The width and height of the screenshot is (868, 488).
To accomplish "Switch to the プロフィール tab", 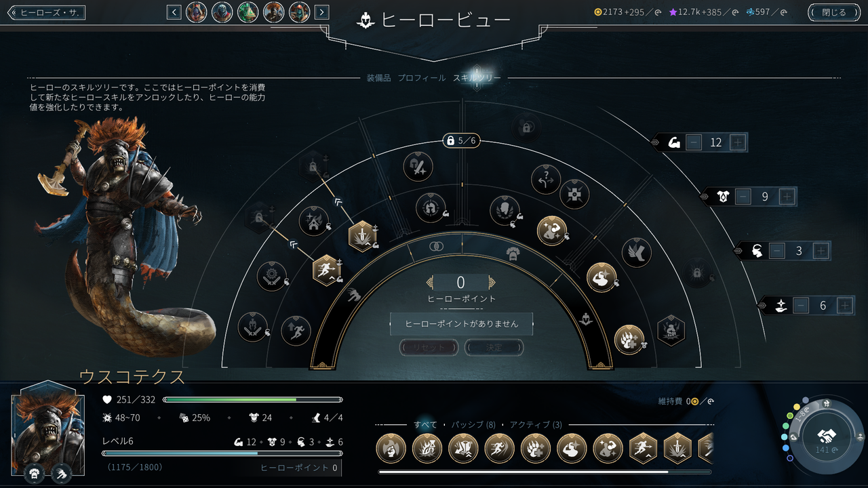I will 422,78.
